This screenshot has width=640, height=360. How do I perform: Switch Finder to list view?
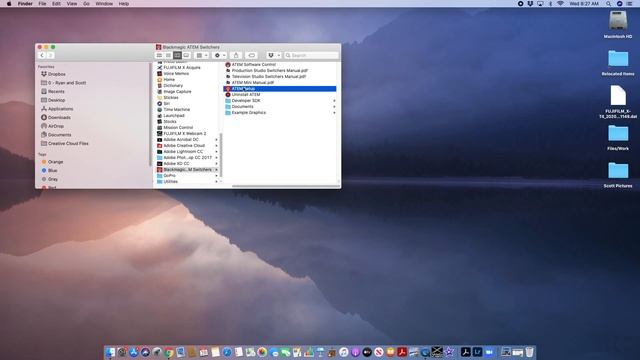pyautogui.click(x=168, y=55)
